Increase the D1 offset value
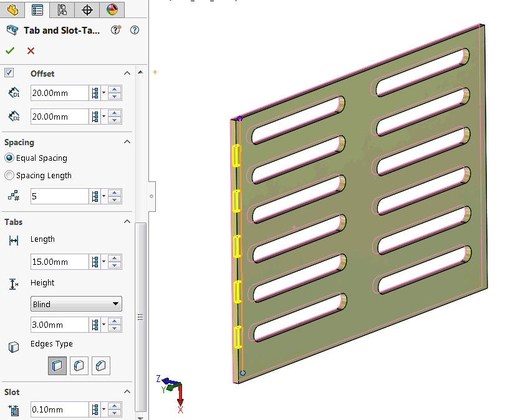This screenshot has width=510, height=420. click(115, 89)
